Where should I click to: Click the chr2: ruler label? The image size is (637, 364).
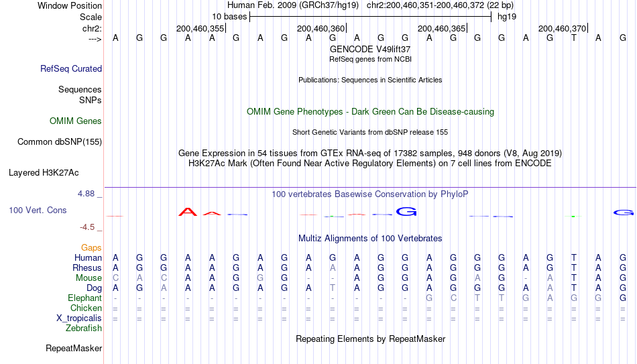(92, 28)
